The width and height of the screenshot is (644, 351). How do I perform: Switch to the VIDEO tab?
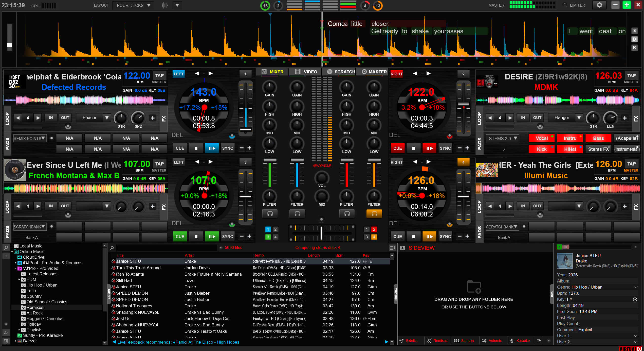point(306,72)
